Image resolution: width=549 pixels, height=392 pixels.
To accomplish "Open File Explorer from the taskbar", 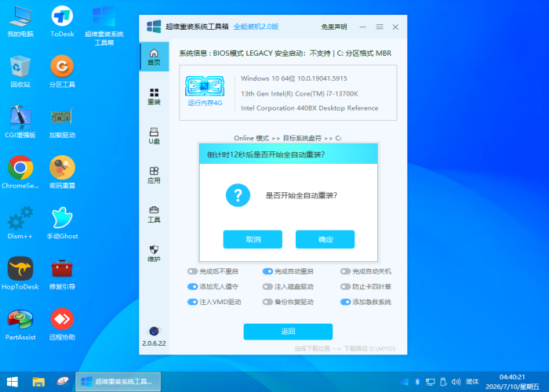I will tap(38, 382).
